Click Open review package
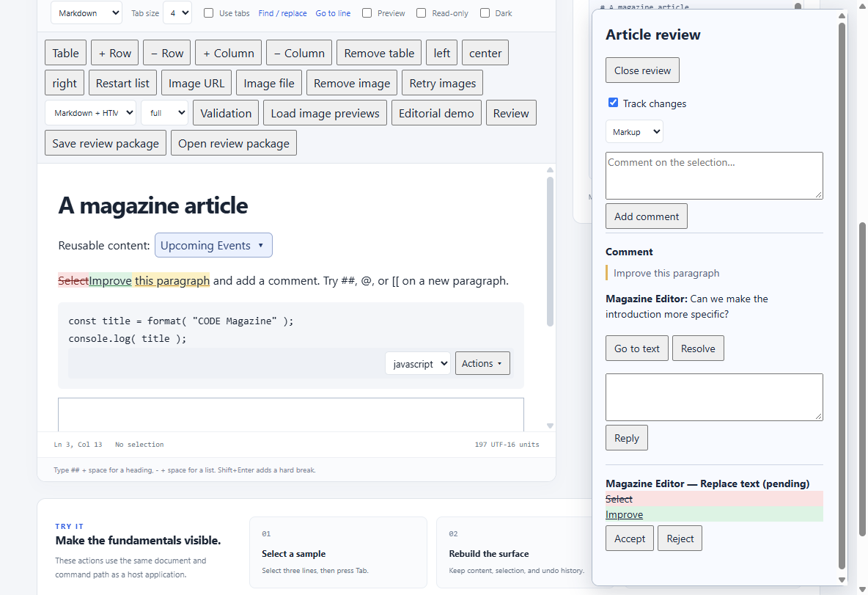Image resolution: width=868 pixels, height=595 pixels. [234, 142]
